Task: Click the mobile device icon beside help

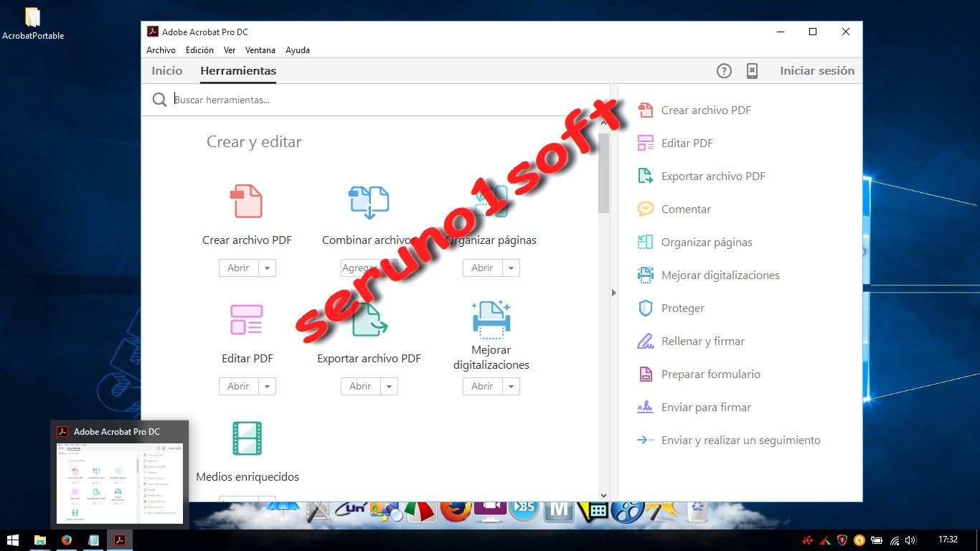Action: coord(752,70)
